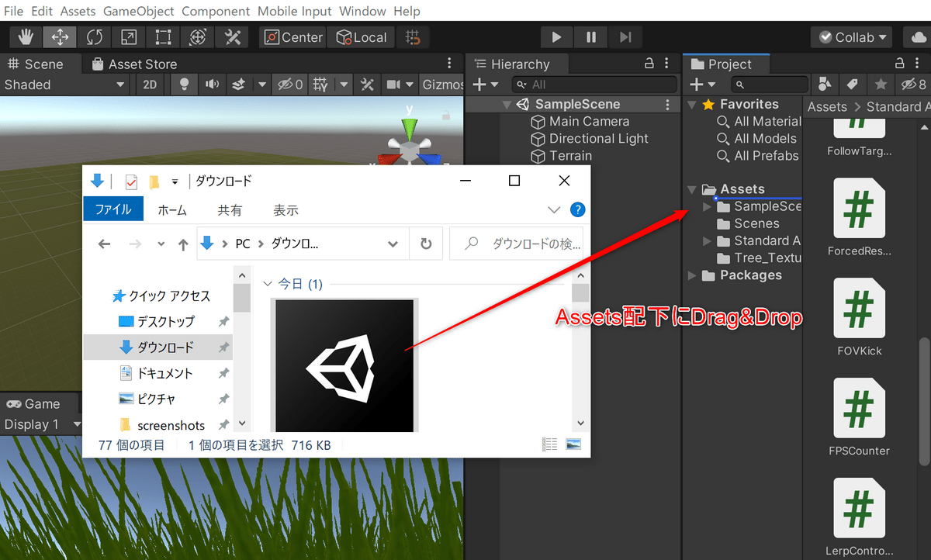Select the Rect Transform tool
The width and height of the screenshot is (931, 560).
163,37
